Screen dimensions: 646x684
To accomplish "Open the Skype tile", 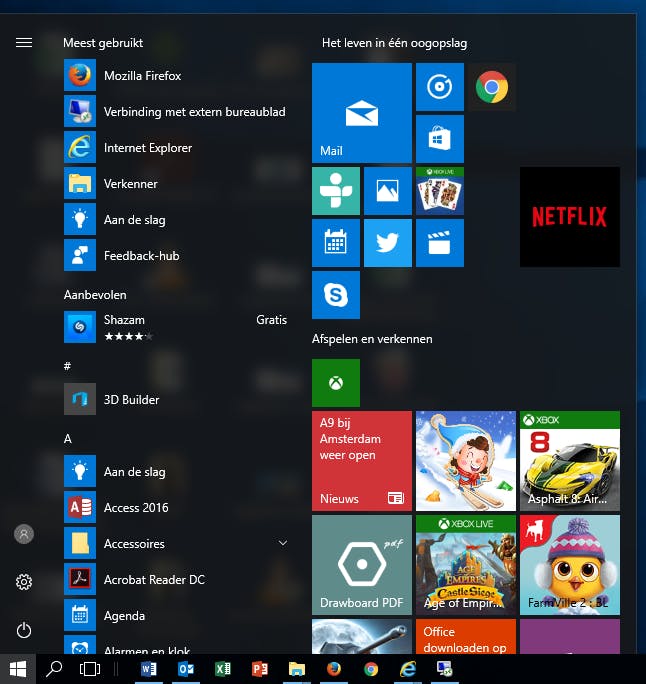I will tap(336, 295).
